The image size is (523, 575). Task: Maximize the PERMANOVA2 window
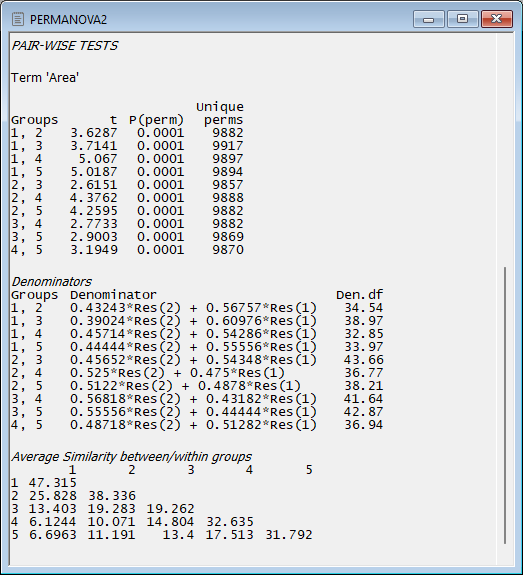(462, 19)
